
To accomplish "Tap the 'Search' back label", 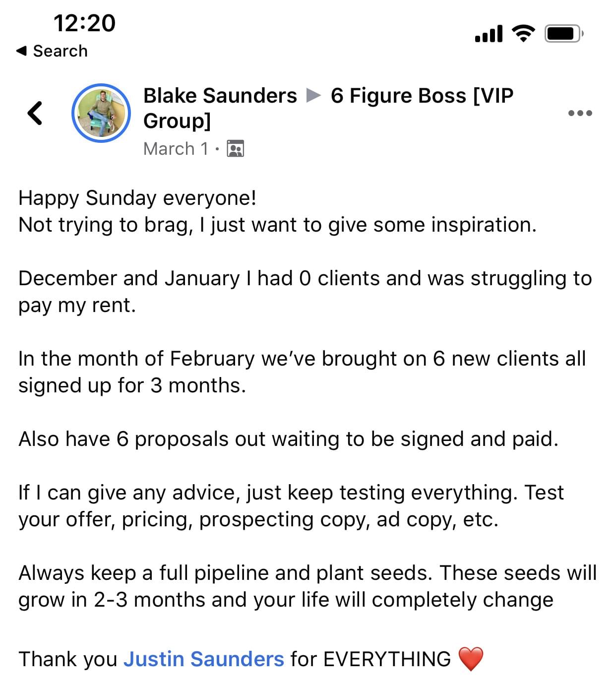I will point(60,51).
